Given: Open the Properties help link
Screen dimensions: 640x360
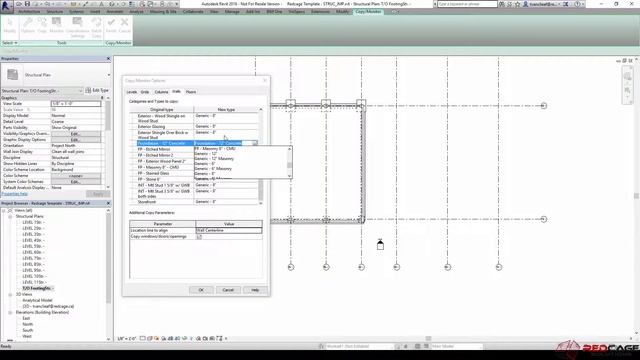Looking at the screenshot, I should (14, 194).
